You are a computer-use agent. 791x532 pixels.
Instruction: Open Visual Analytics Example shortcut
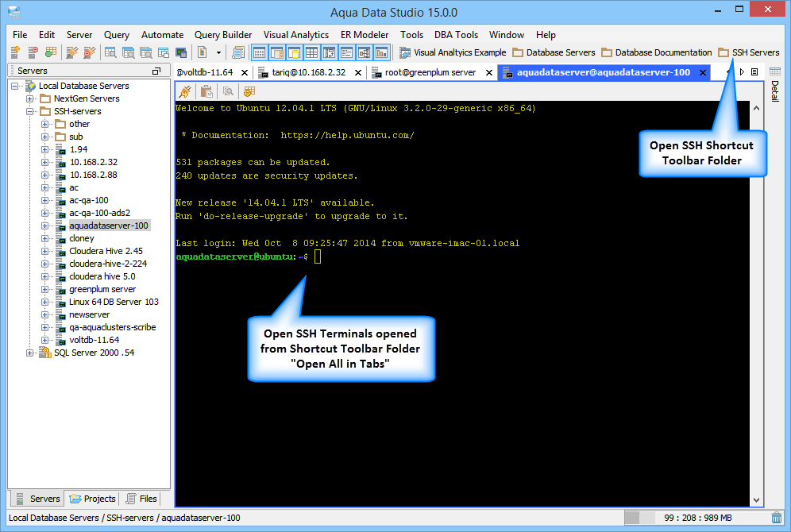pos(453,52)
